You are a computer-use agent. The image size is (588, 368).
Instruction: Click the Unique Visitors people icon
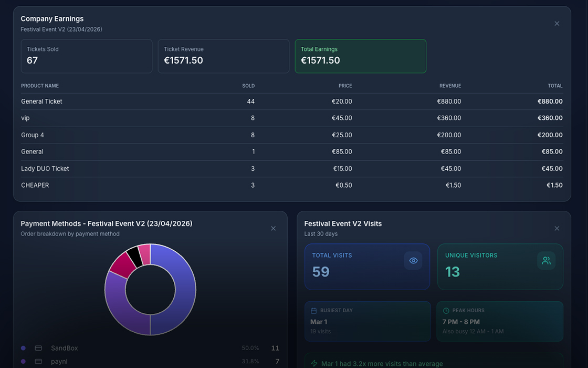click(546, 260)
